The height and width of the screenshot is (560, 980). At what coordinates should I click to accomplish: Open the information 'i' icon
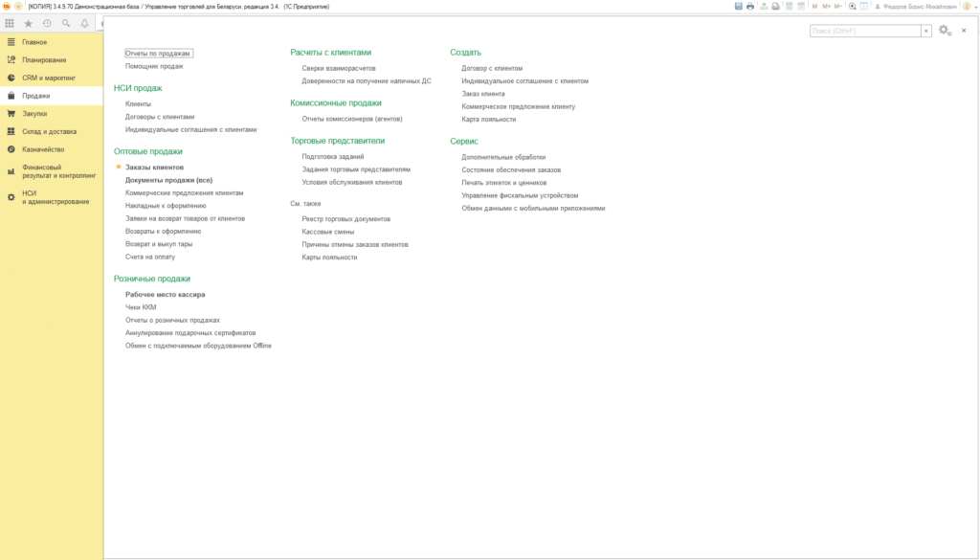coord(967,7)
